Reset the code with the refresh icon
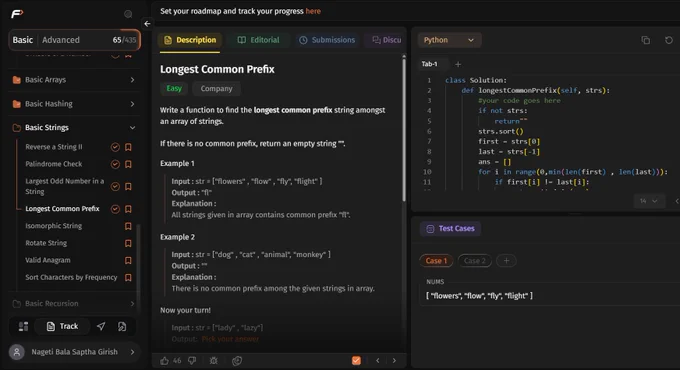The image size is (680, 370). coord(669,40)
